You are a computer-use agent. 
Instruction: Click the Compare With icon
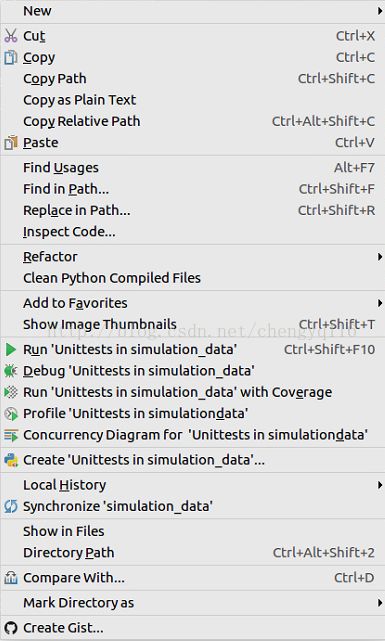pos(11,578)
